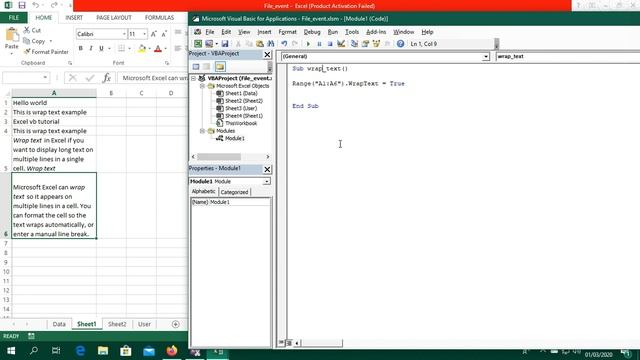
Task: Toggle Underline formatting in Excel ribbon
Action: (x=101, y=49)
